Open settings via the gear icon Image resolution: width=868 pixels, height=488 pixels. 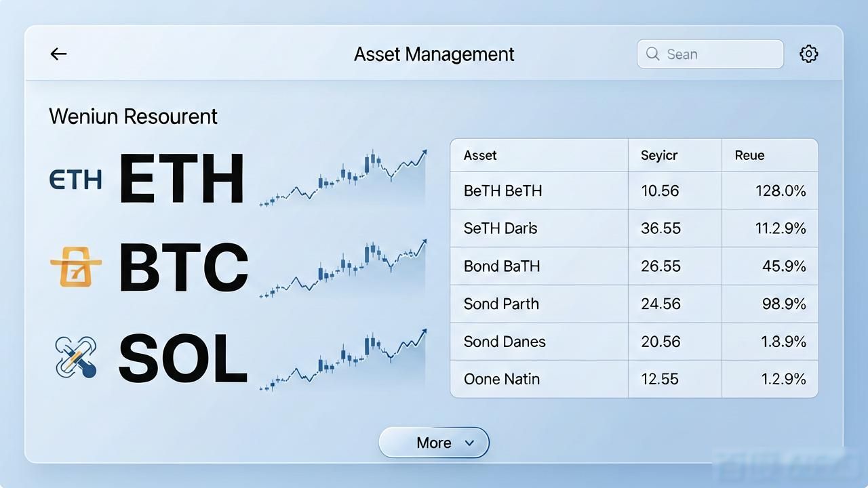click(x=808, y=54)
